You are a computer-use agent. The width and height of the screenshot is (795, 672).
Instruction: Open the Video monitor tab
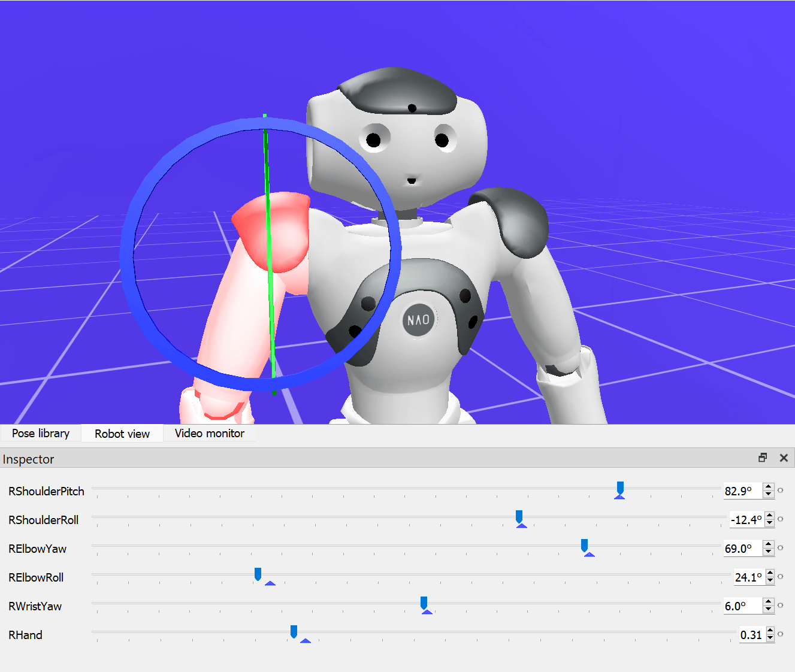[209, 434]
